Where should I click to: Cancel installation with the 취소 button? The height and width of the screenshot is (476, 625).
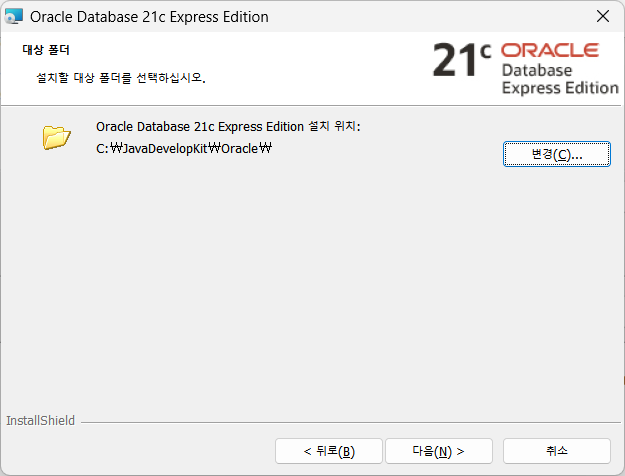click(556, 451)
